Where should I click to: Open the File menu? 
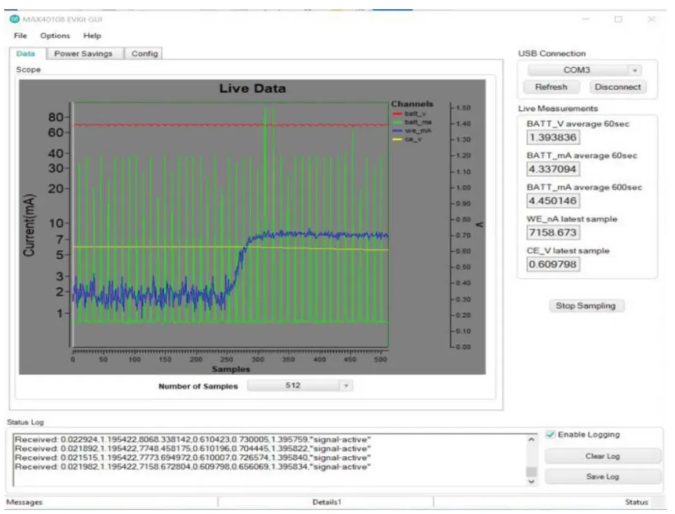point(20,35)
